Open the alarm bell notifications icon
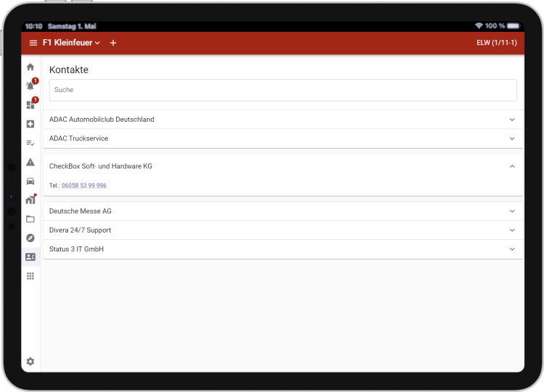The width and height of the screenshot is (544, 392). click(x=30, y=86)
